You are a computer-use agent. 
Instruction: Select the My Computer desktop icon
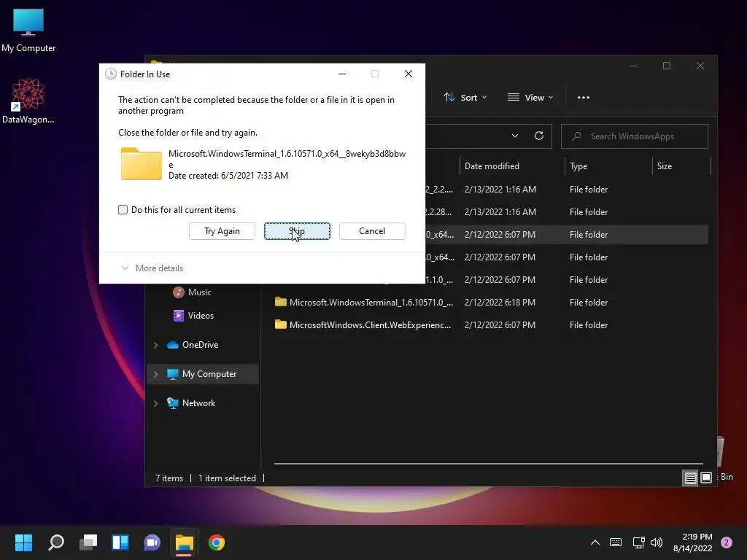(x=28, y=29)
